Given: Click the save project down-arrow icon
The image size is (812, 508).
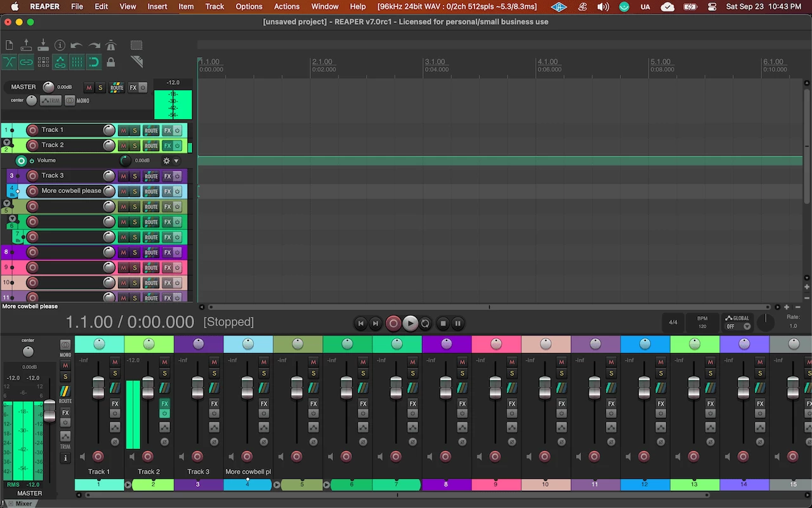Looking at the screenshot, I should click(x=43, y=46).
